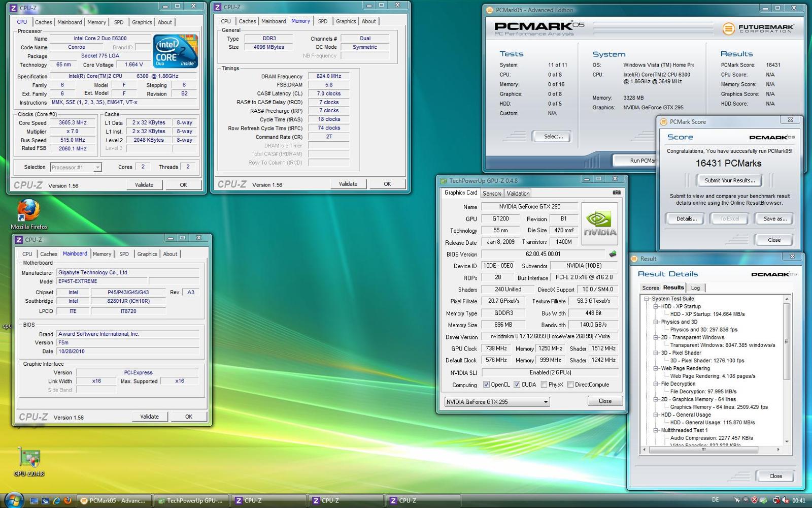This screenshot has width=812, height=508.
Task: Collapse the File Decryption node
Action: [656, 384]
